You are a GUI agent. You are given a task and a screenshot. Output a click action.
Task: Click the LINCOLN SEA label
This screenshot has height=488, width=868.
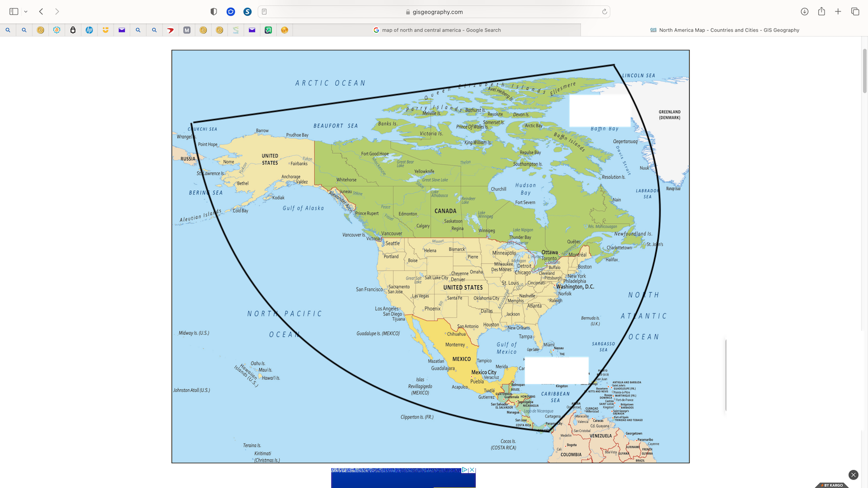[x=638, y=76]
